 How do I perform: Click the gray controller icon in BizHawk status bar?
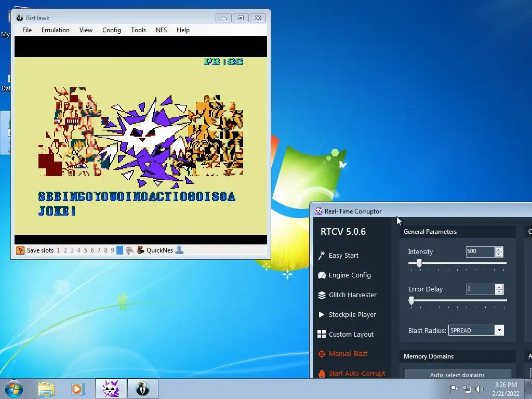point(129,250)
